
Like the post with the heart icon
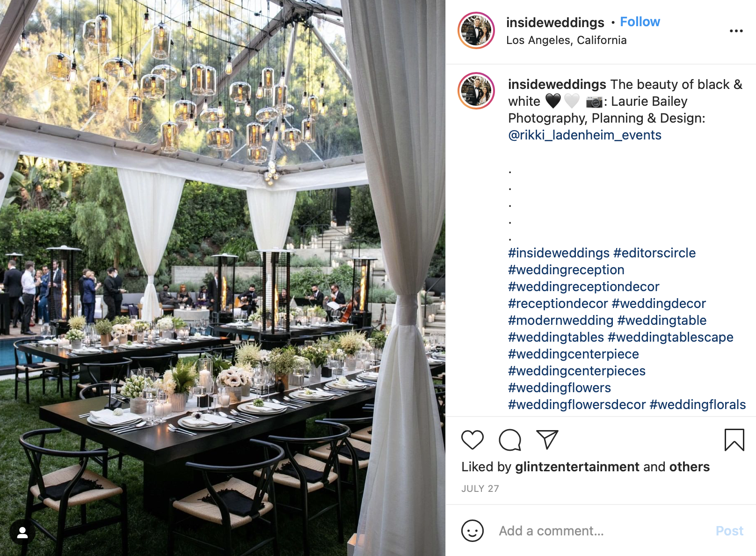(472, 440)
